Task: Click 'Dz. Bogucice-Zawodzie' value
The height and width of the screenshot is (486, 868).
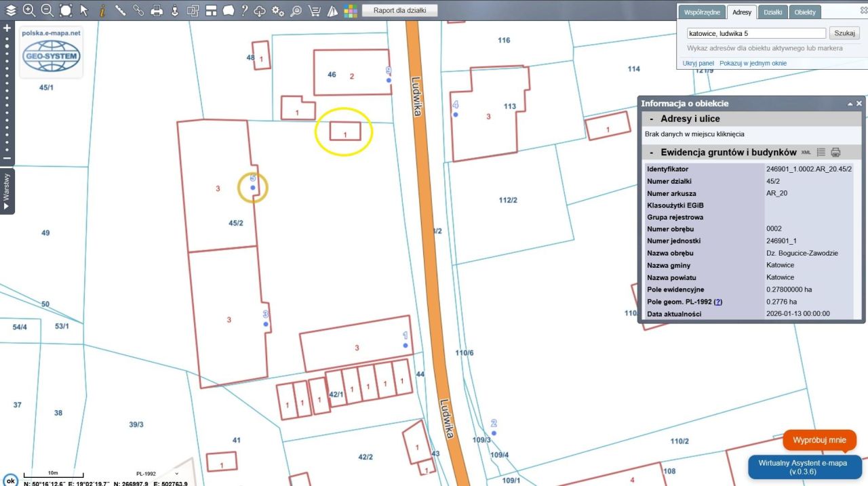Action: click(802, 253)
